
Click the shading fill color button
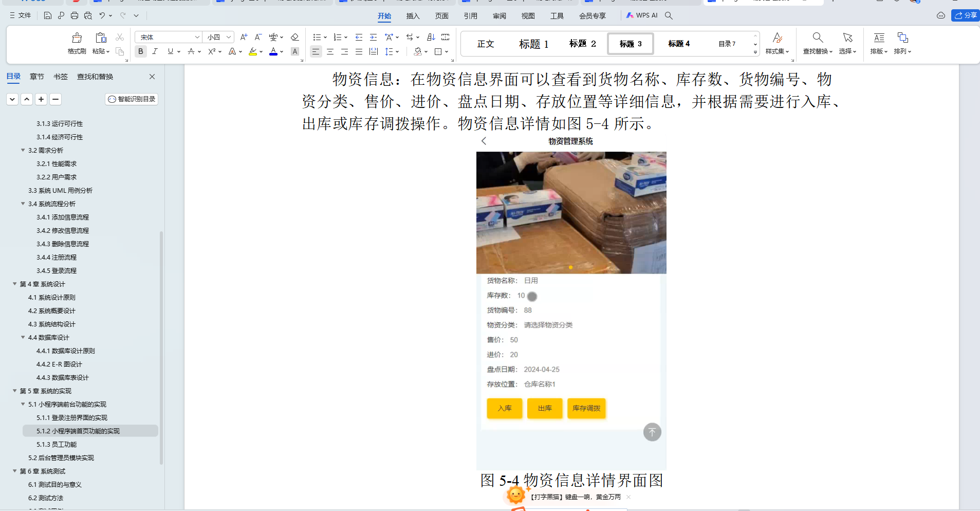(418, 51)
